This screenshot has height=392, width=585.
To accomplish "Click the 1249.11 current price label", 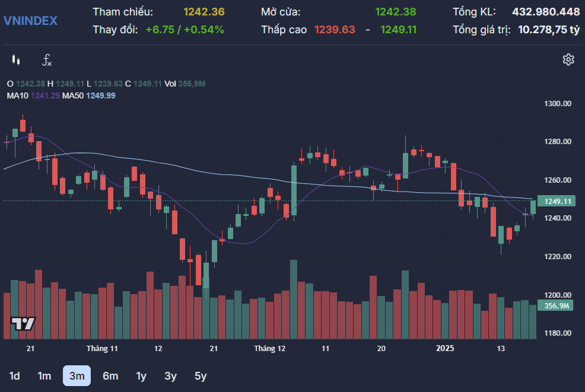I will pos(557,201).
